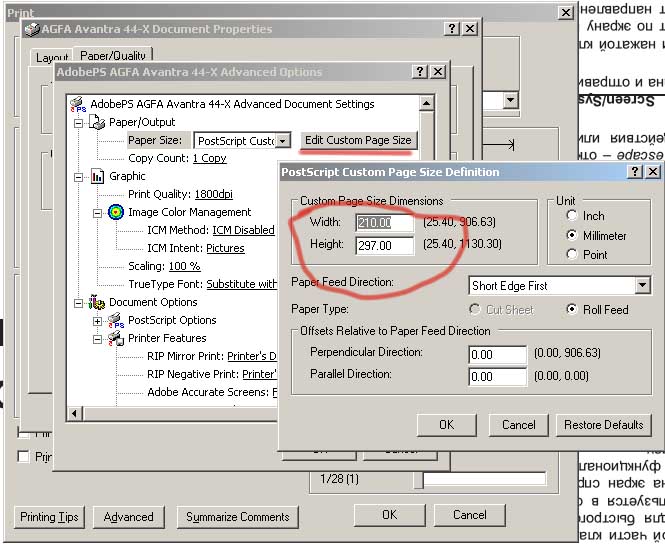Click the RIP Mirror Print setting value
The width and height of the screenshot is (665, 544).
point(252,356)
